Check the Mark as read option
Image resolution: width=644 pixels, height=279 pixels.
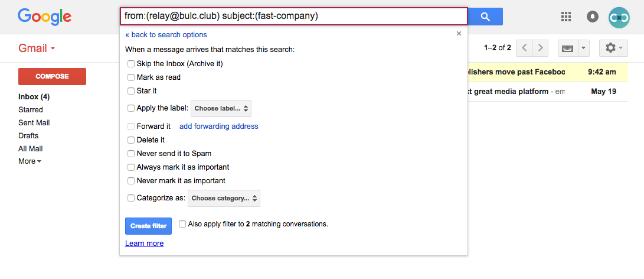pos(131,77)
